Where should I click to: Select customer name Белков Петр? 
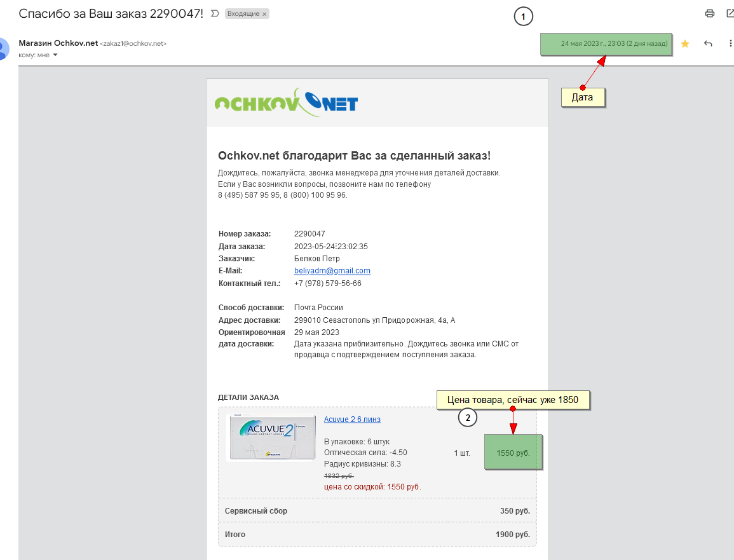click(x=317, y=259)
